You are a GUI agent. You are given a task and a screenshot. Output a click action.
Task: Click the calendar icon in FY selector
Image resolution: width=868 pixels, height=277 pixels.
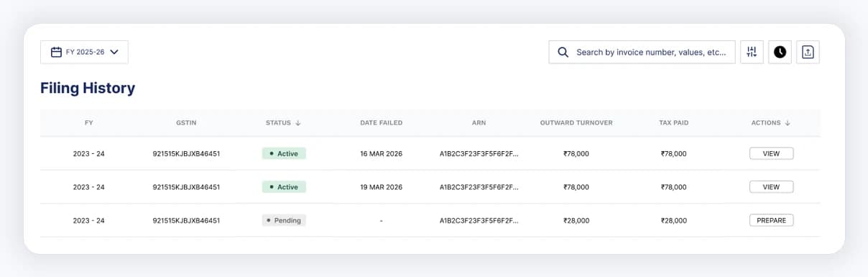[x=56, y=52]
